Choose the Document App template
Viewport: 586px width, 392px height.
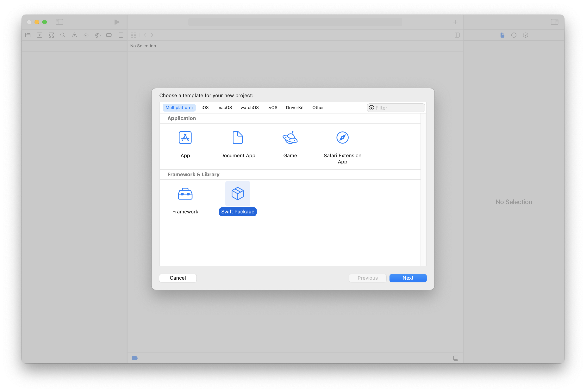click(x=237, y=138)
